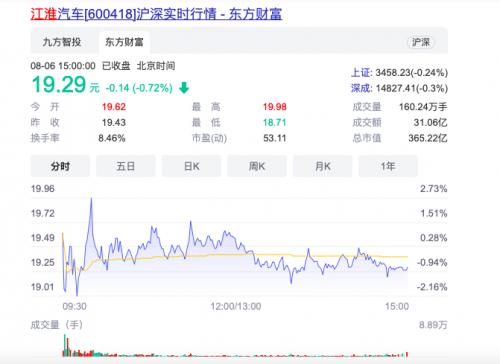Click the 12:00/13:00 time axis marker
Screen dimensions: 500x364
tap(236, 306)
